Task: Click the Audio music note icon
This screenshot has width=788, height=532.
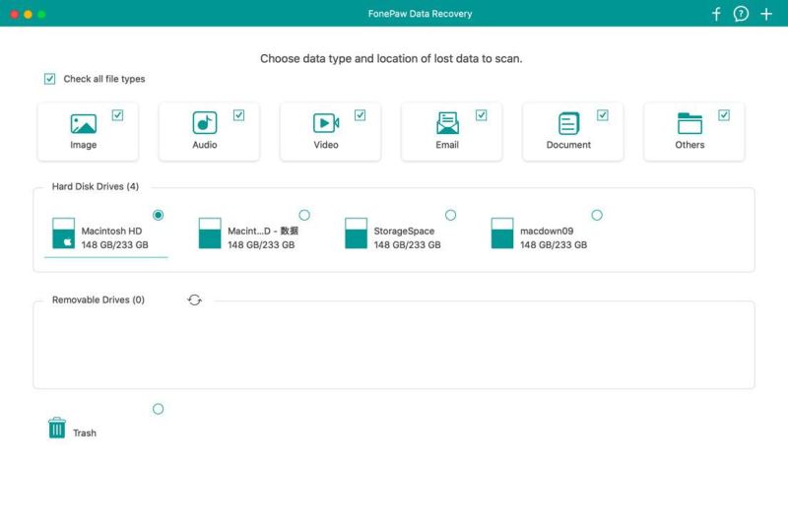Action: [205, 123]
